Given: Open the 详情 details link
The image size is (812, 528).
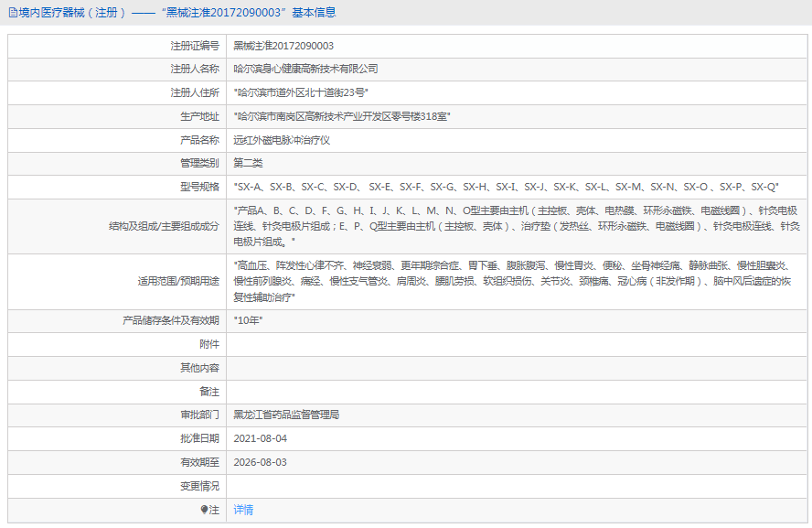Looking at the screenshot, I should click(x=243, y=510).
